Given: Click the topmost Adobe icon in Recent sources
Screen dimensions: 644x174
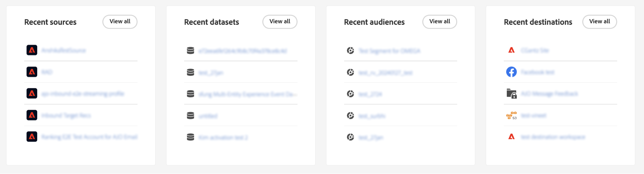Looking at the screenshot, I should tap(32, 50).
